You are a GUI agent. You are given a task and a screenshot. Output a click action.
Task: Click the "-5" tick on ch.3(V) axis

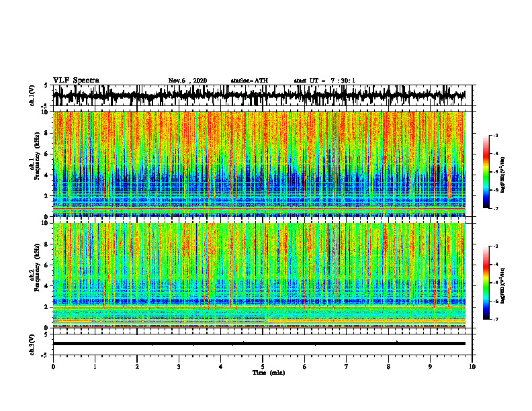point(45,355)
